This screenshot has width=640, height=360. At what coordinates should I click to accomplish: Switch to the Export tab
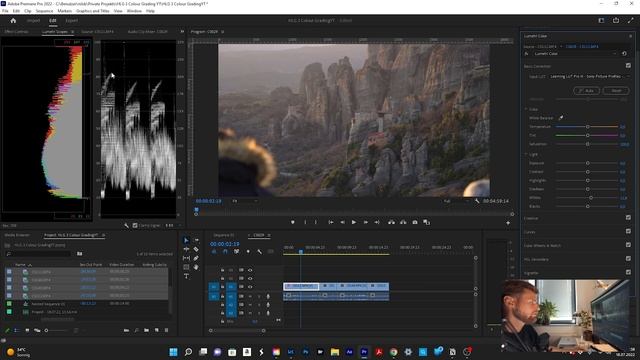[x=71, y=20]
